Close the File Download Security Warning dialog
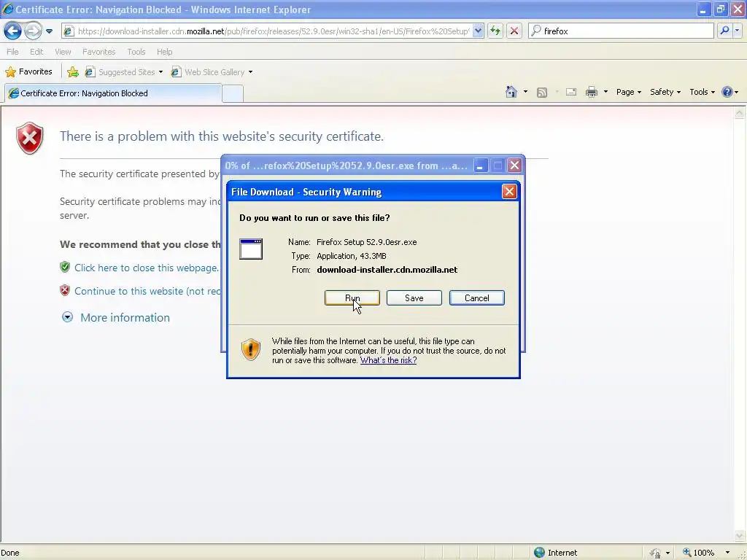747x560 pixels. pos(508,192)
